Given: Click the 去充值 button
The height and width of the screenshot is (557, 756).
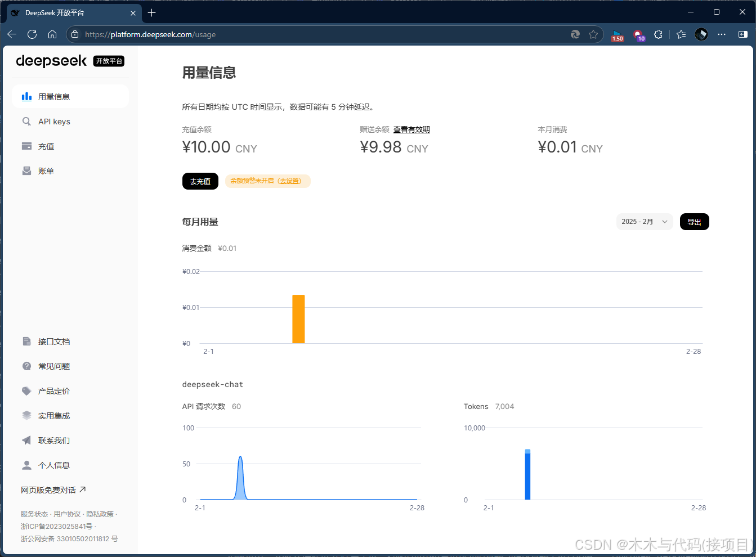Looking at the screenshot, I should coord(200,181).
